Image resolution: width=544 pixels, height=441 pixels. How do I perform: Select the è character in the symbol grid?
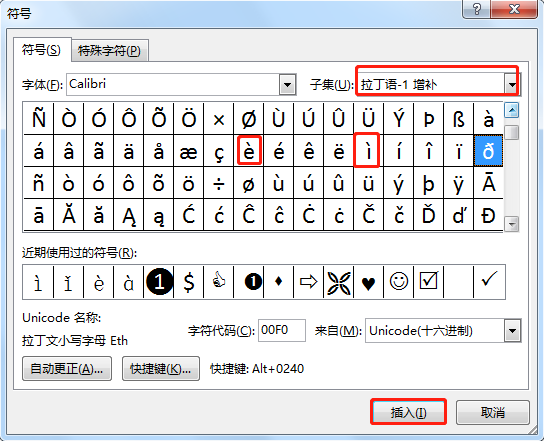(x=249, y=151)
